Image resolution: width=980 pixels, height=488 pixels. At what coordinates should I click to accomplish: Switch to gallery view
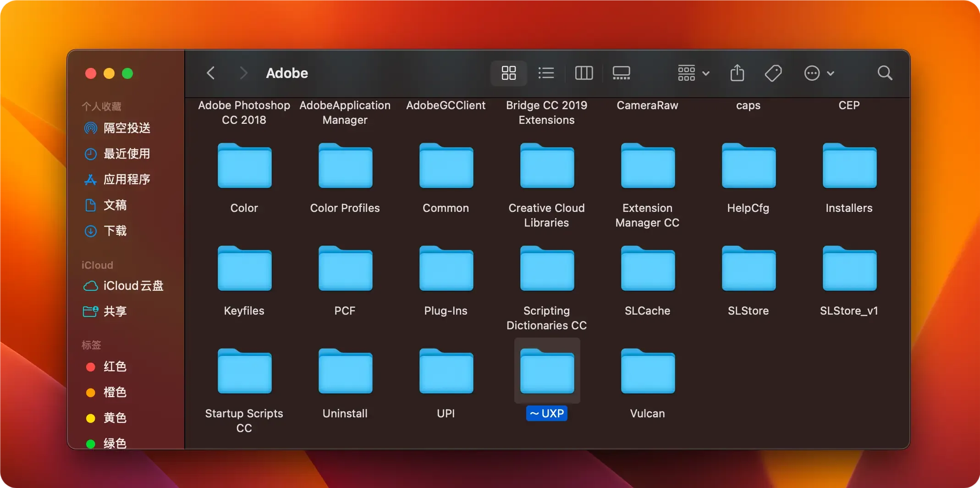pyautogui.click(x=622, y=73)
